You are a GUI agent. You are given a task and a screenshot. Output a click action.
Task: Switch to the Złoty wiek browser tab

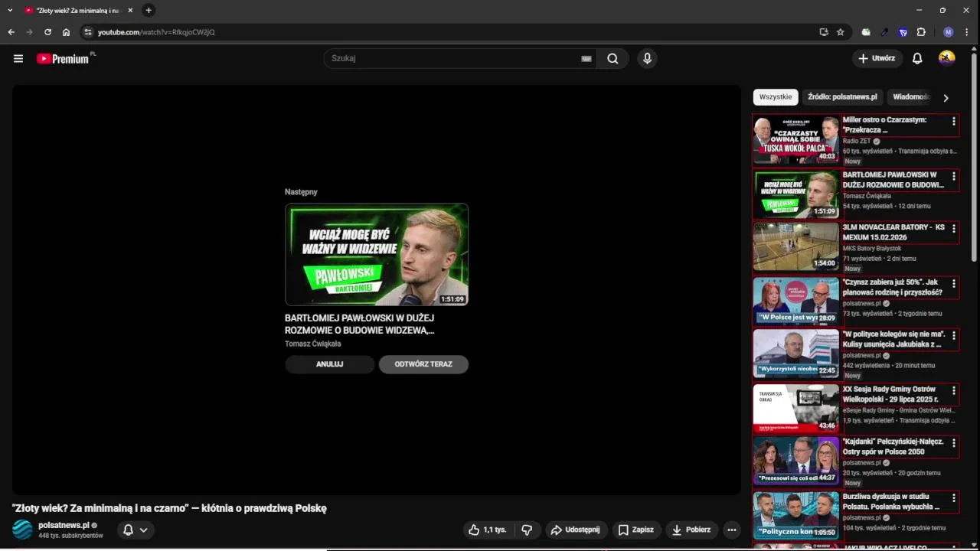(x=79, y=11)
